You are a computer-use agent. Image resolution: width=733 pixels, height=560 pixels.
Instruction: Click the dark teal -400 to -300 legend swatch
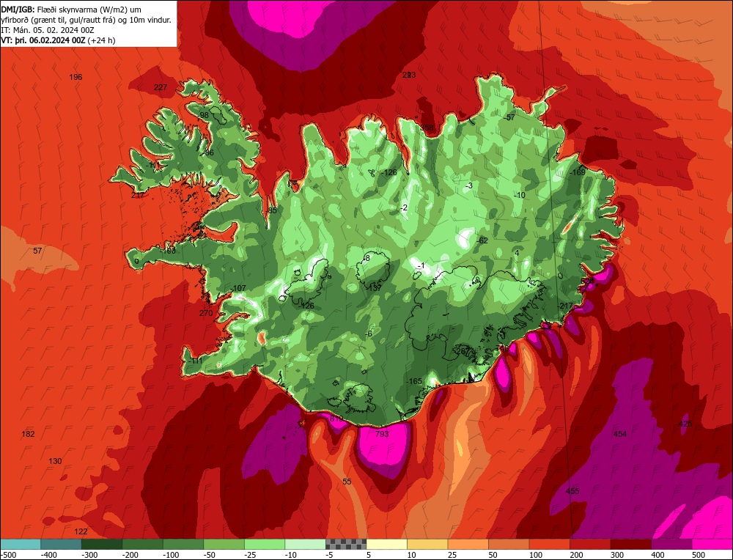(x=61, y=544)
